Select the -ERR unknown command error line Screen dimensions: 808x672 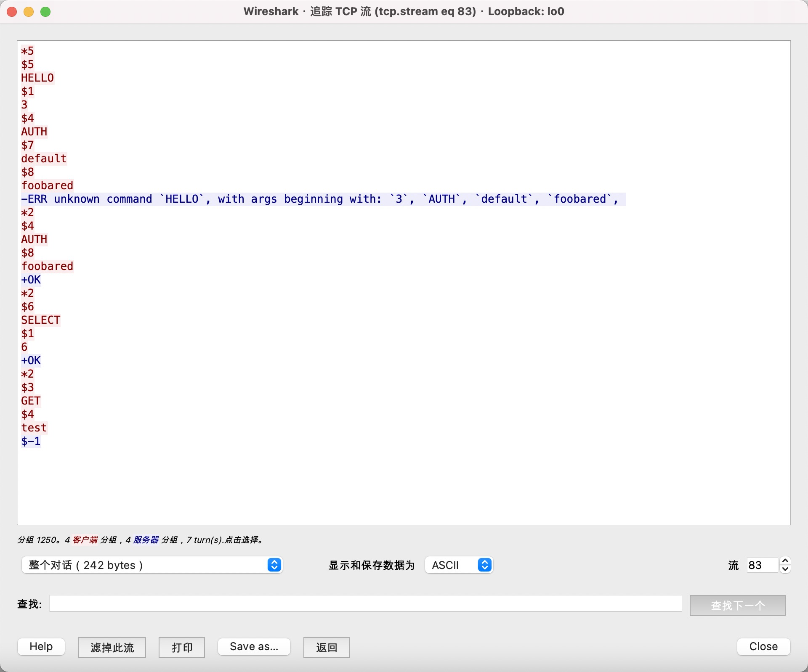(295, 199)
